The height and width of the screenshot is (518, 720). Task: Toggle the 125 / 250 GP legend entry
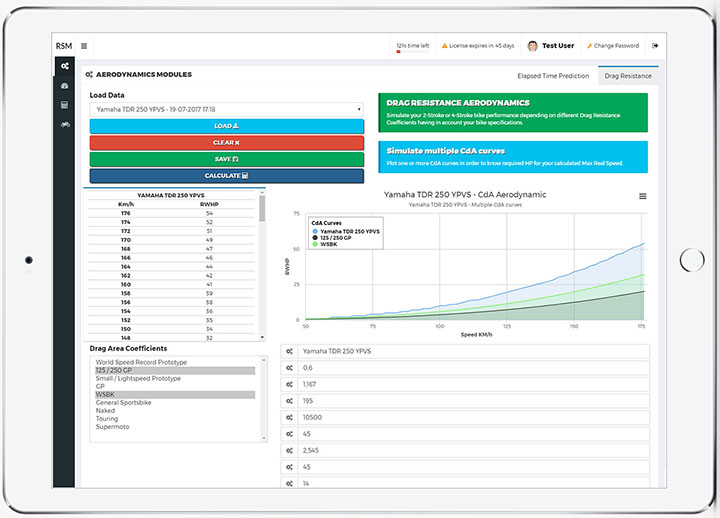pos(332,238)
